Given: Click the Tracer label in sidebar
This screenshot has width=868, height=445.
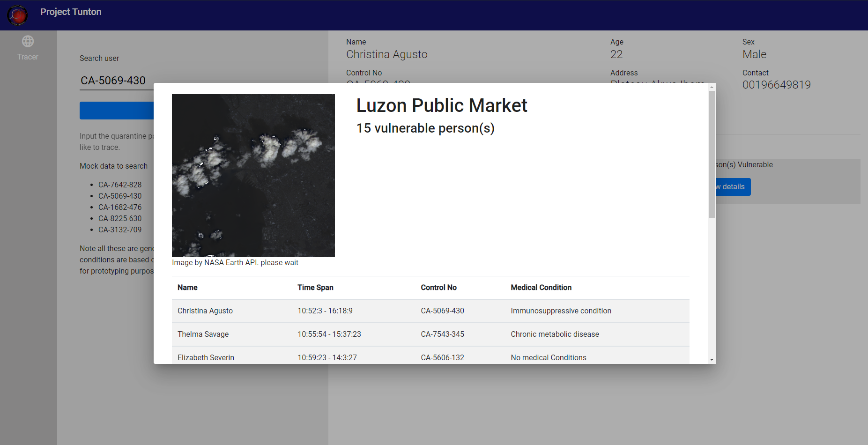Looking at the screenshot, I should (28, 57).
